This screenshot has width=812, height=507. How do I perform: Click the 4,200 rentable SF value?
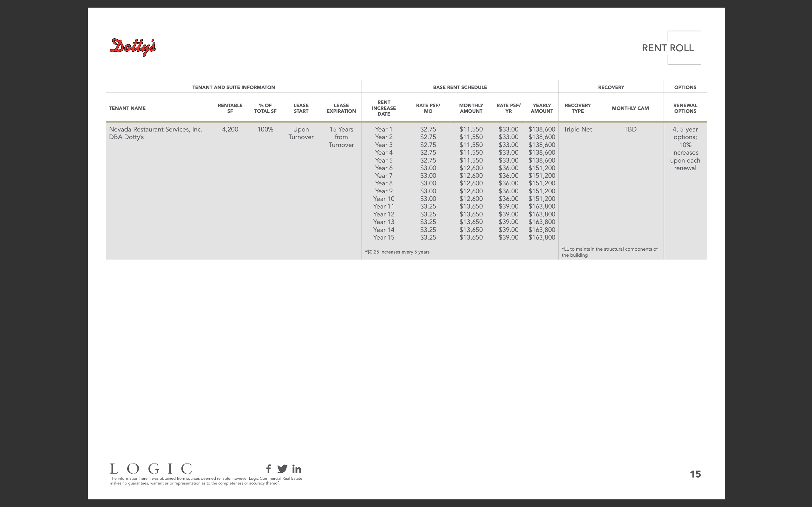tap(230, 129)
